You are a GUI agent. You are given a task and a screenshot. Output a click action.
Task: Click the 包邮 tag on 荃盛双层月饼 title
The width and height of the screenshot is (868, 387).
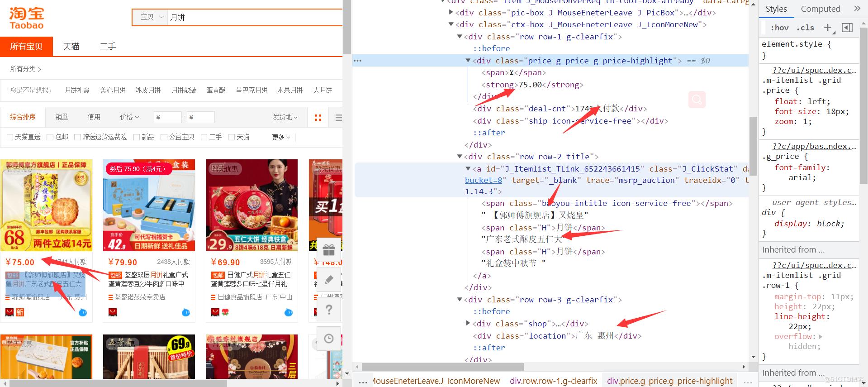[115, 275]
